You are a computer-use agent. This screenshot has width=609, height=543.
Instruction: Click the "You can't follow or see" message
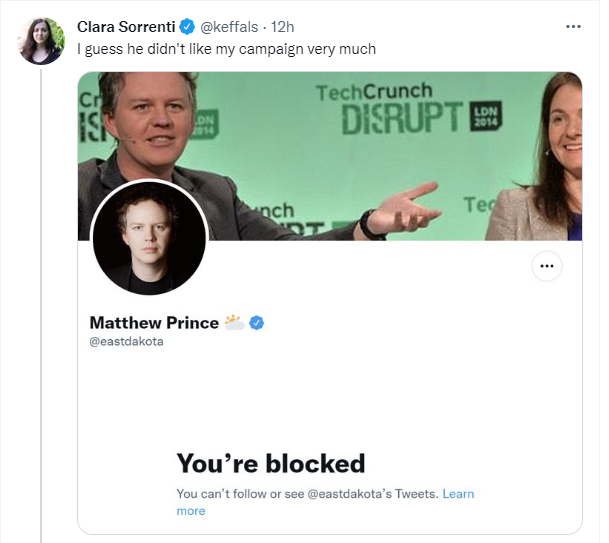[306, 494]
